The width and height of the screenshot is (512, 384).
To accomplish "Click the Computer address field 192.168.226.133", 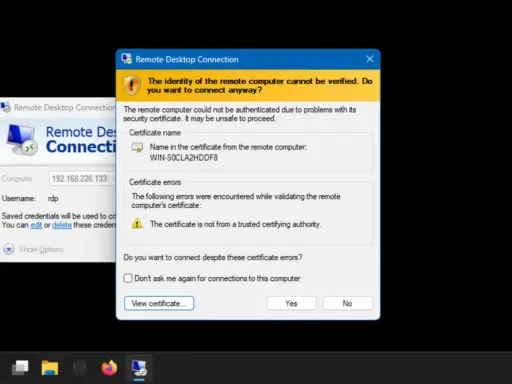I will click(82, 179).
